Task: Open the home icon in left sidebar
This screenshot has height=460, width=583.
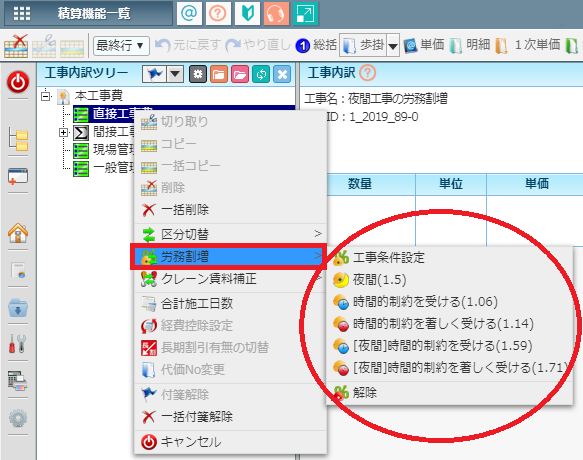Action: pos(18,233)
